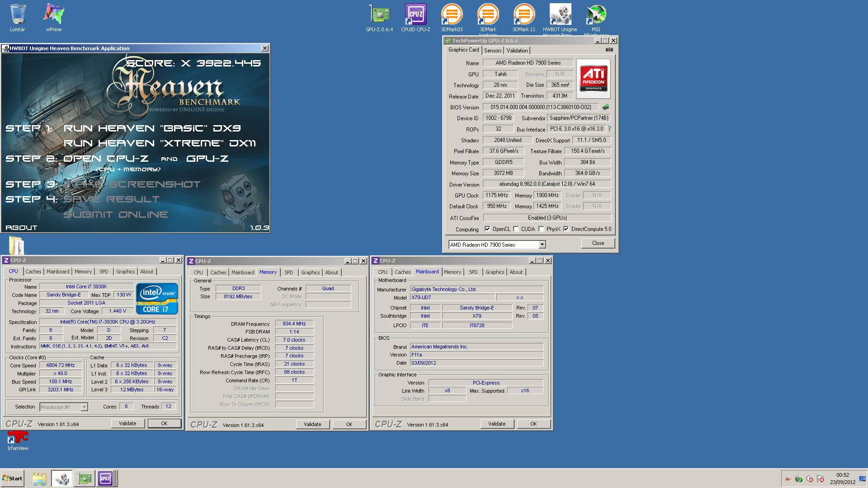
Task: Switch to CPU-Z taskbar button
Action: [106, 479]
